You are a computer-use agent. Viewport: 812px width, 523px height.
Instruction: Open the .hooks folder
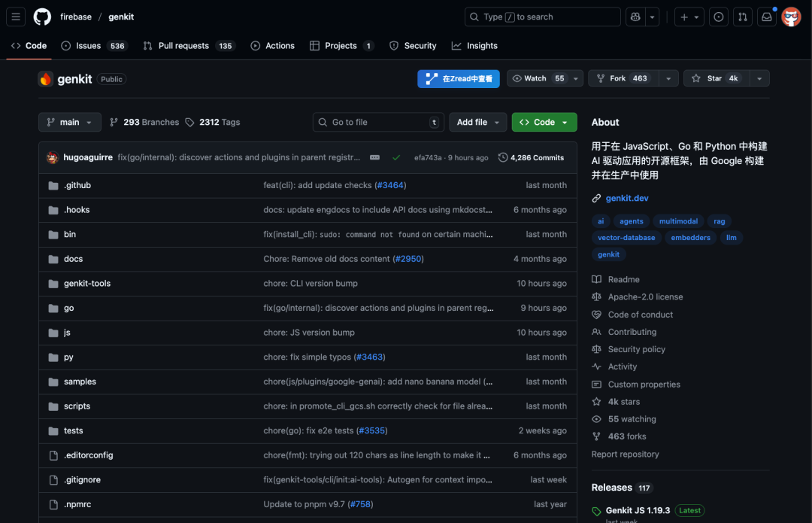[x=77, y=210]
